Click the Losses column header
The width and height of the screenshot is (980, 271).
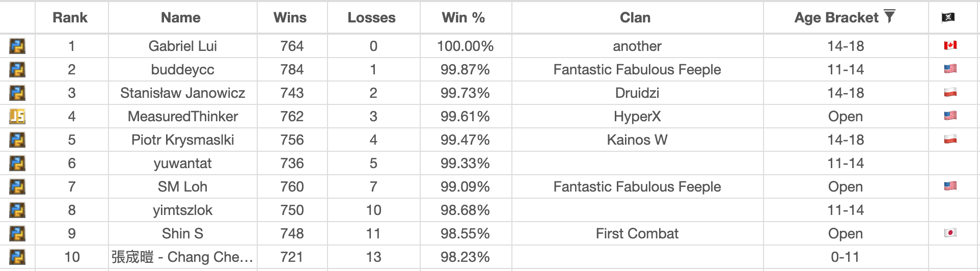point(371,18)
